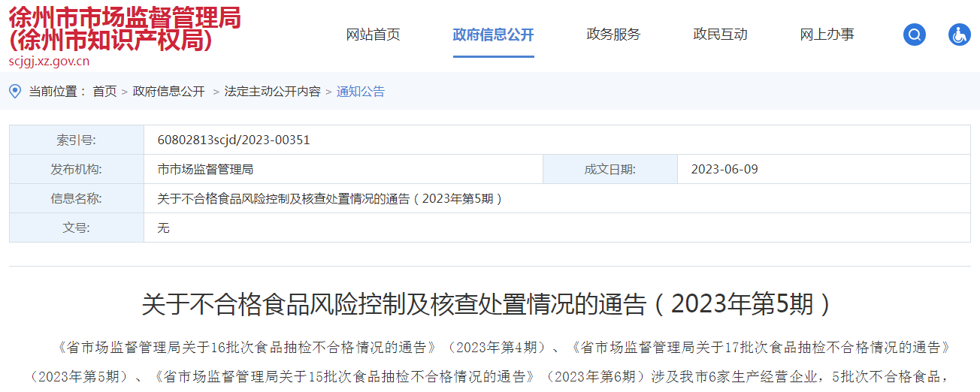Go to 政民互动 section
The height and width of the screenshot is (392, 980).
(x=720, y=35)
